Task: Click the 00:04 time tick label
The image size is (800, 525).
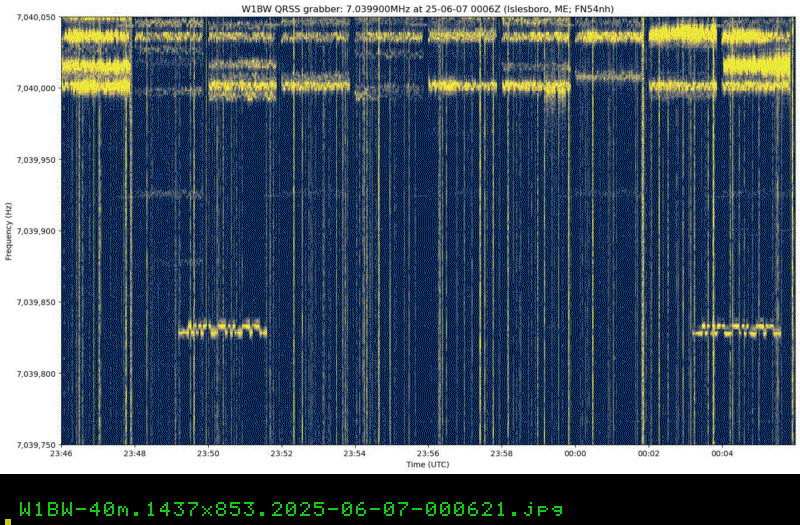Action: (x=722, y=453)
